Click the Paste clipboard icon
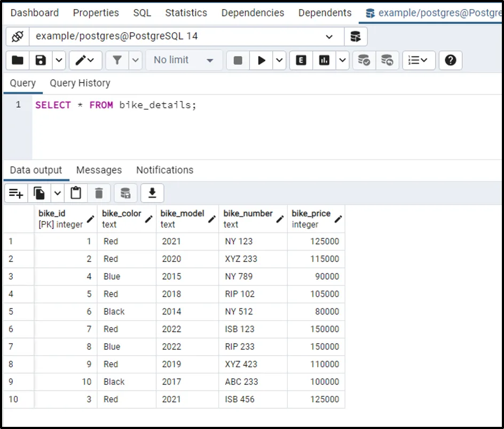 pyautogui.click(x=76, y=193)
